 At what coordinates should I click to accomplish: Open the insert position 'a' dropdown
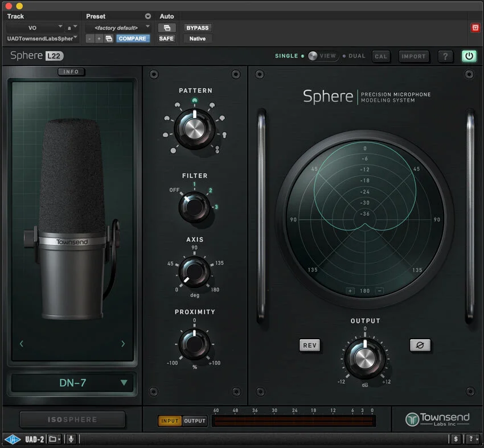coord(72,28)
